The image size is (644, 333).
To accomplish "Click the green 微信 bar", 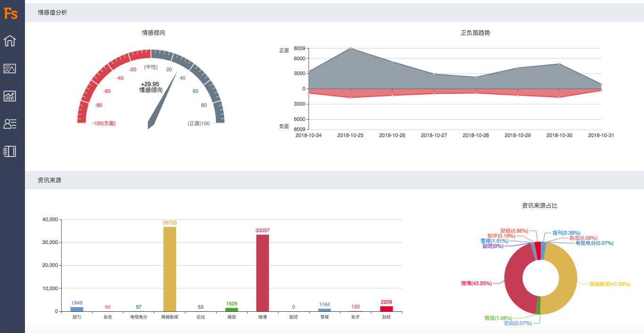I will click(232, 309).
